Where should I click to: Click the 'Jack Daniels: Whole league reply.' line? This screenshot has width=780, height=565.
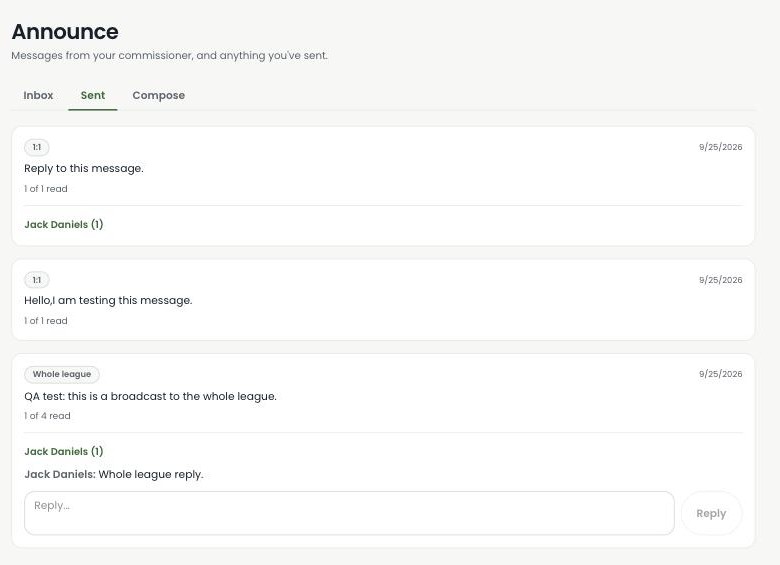point(114,474)
